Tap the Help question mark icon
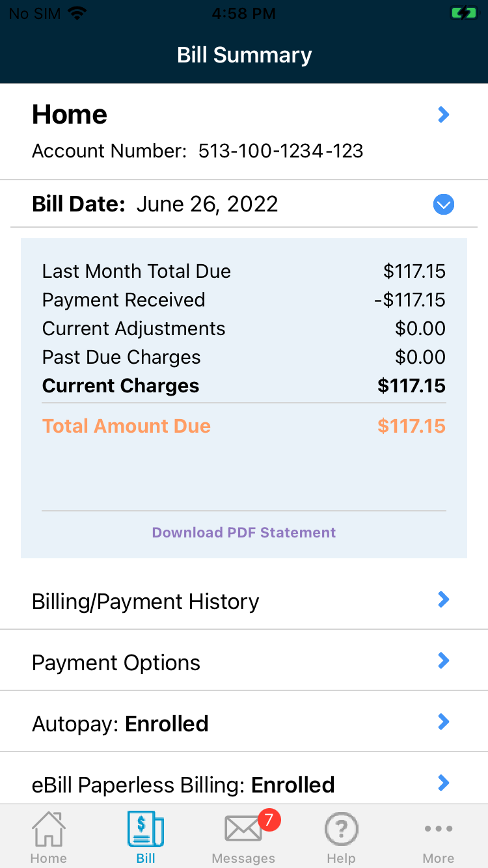 (x=341, y=829)
